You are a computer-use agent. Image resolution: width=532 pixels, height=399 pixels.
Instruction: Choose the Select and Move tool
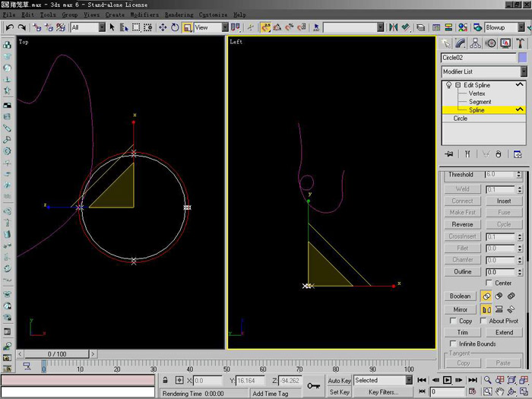click(163, 27)
